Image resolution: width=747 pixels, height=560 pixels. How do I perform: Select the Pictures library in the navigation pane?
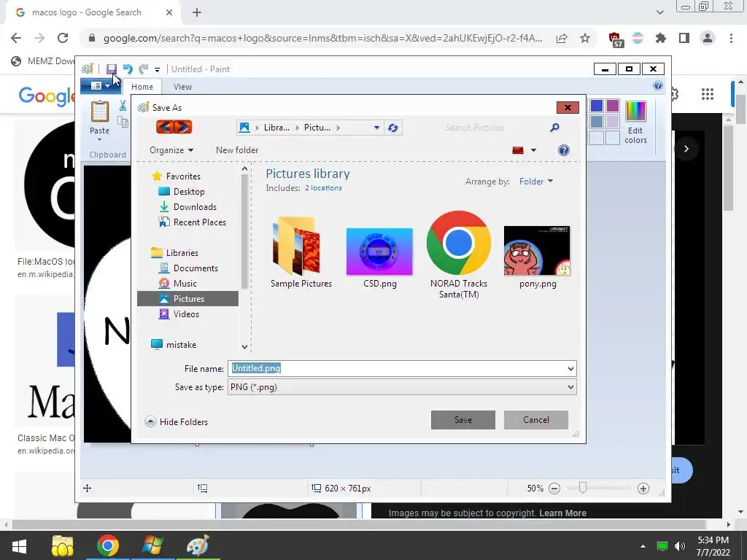[187, 298]
